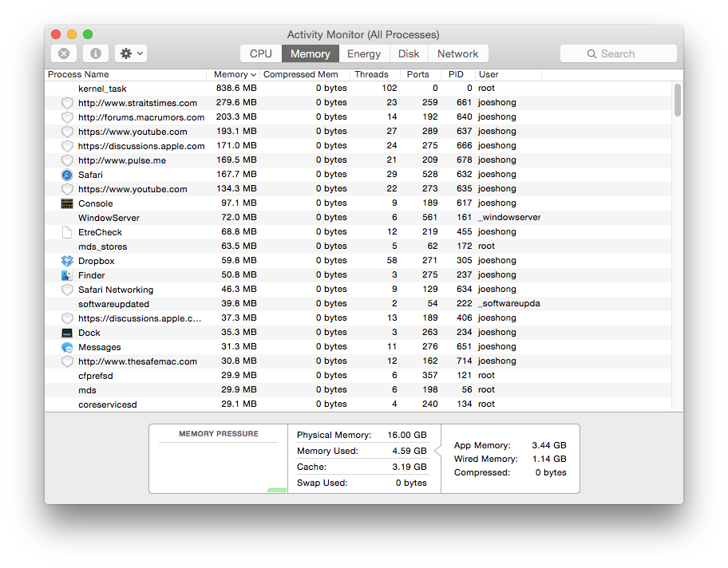Select the kernel_task process row
This screenshot has height=568, width=728.
coord(358,89)
